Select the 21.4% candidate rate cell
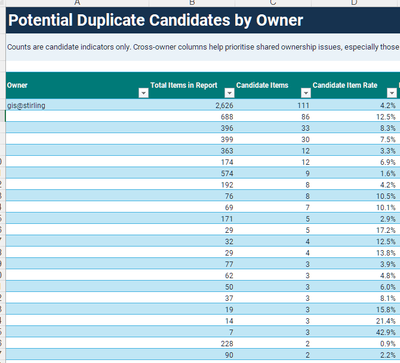 coord(354,321)
